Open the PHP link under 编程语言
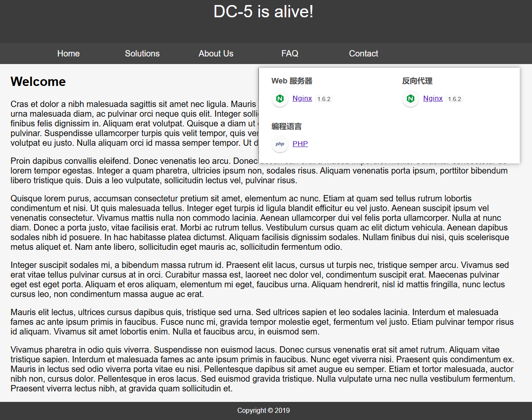Screen dimensions: 532x420 [x=300, y=144]
